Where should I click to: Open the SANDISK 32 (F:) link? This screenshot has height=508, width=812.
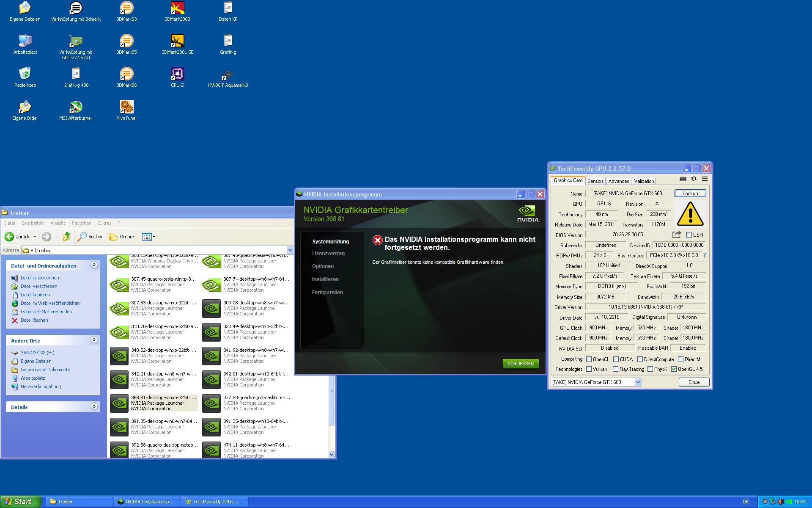click(37, 353)
